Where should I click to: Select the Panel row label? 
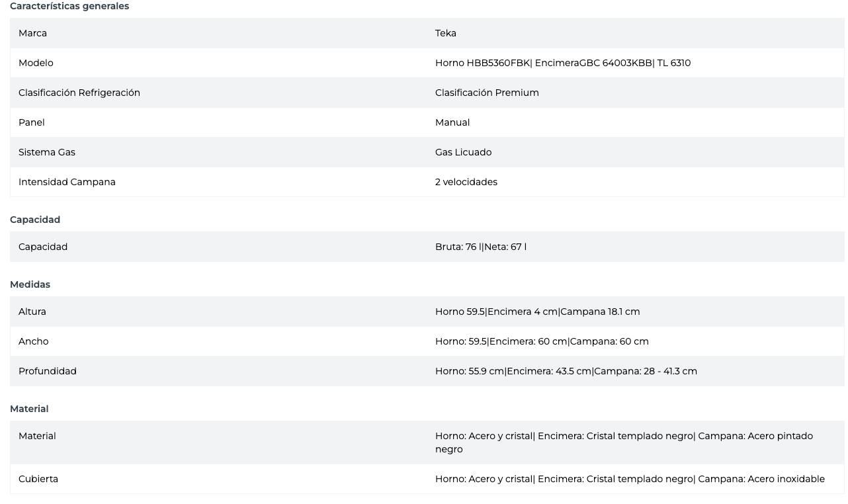tap(32, 122)
